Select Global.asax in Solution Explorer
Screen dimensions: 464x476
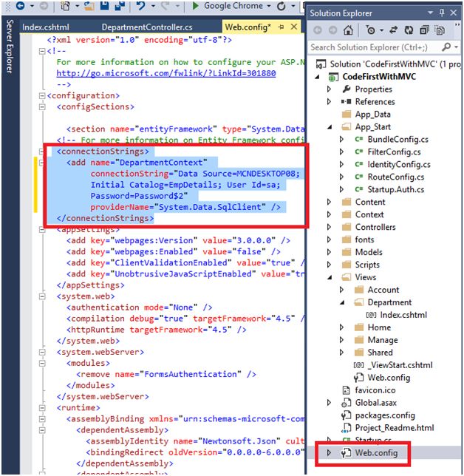375,403
